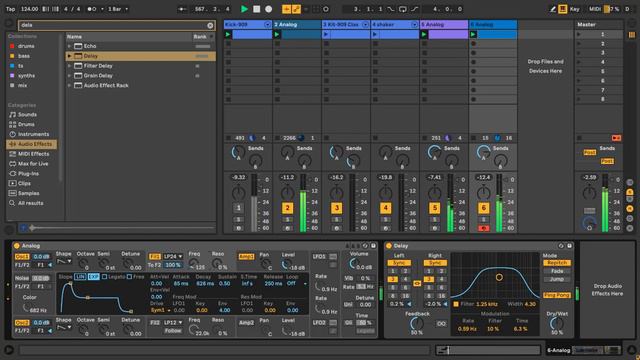Select Jump mode in Delay

(x=557, y=279)
